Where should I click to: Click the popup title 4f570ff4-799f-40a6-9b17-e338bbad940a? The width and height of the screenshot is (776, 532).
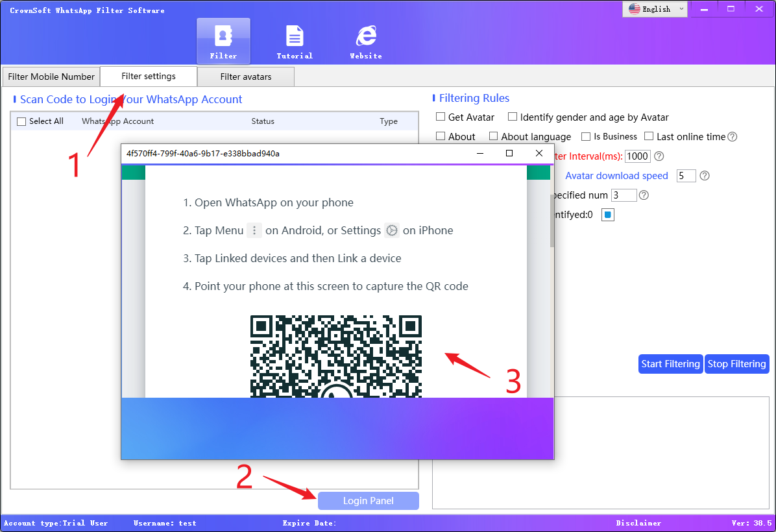pyautogui.click(x=203, y=153)
